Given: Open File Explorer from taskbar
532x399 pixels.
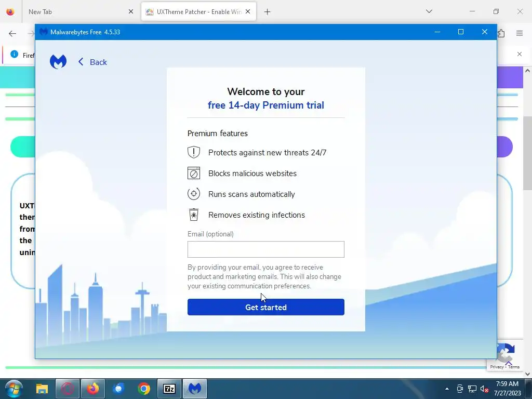Looking at the screenshot, I should click(42, 389).
